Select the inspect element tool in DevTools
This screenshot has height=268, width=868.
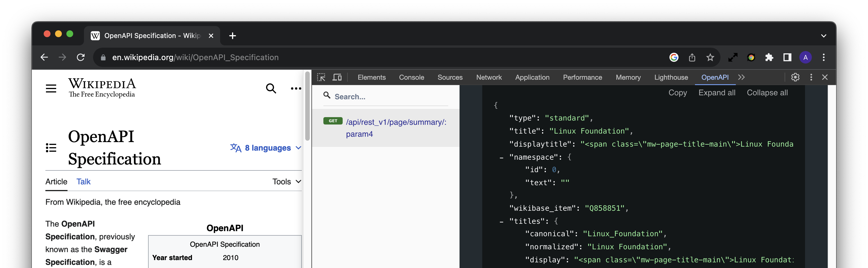point(321,77)
